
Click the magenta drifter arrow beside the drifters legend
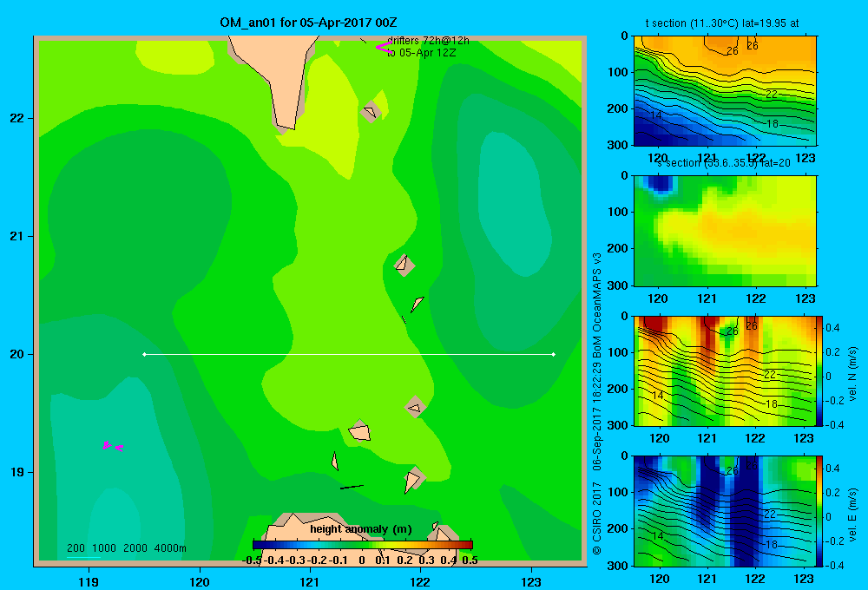383,48
